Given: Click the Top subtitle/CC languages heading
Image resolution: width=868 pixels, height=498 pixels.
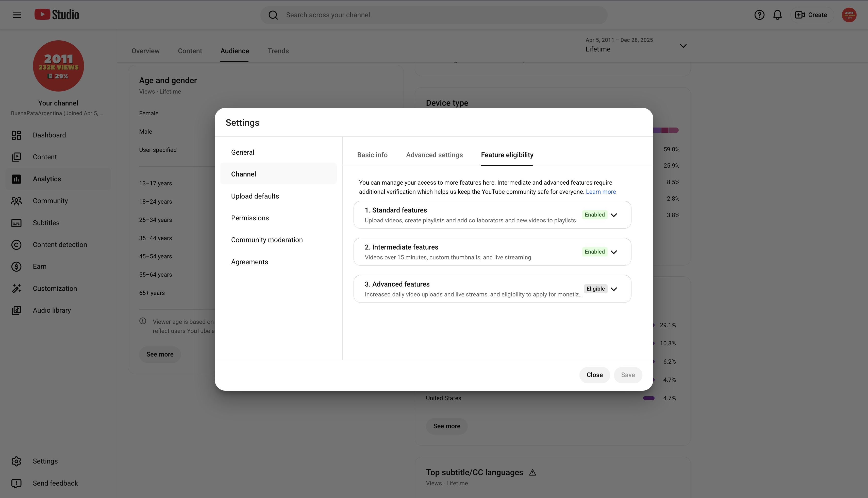Looking at the screenshot, I should [474, 472].
